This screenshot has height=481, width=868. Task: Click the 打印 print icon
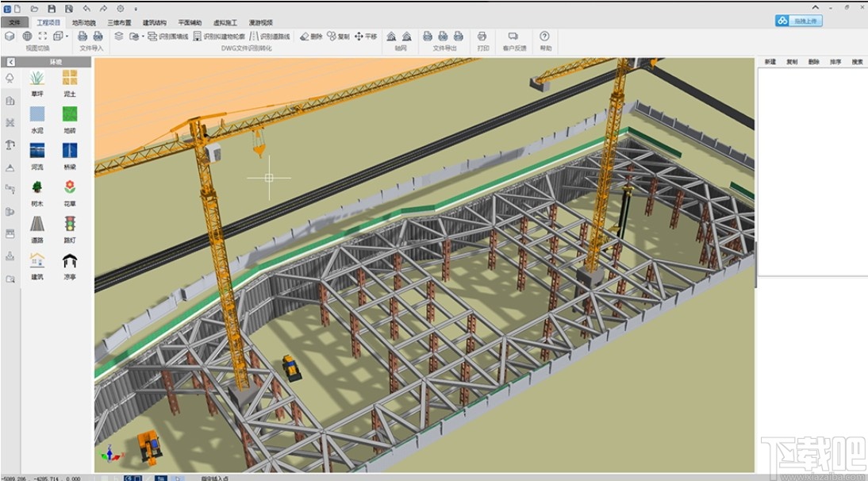coord(482,37)
